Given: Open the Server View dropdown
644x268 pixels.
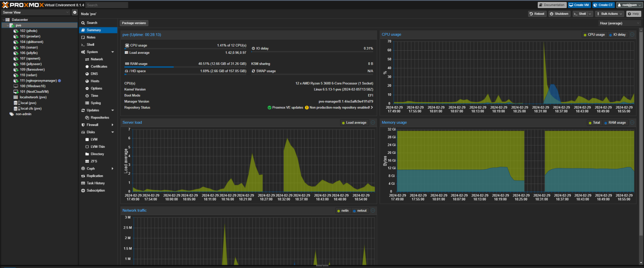Looking at the screenshot, I should pyautogui.click(x=36, y=12).
